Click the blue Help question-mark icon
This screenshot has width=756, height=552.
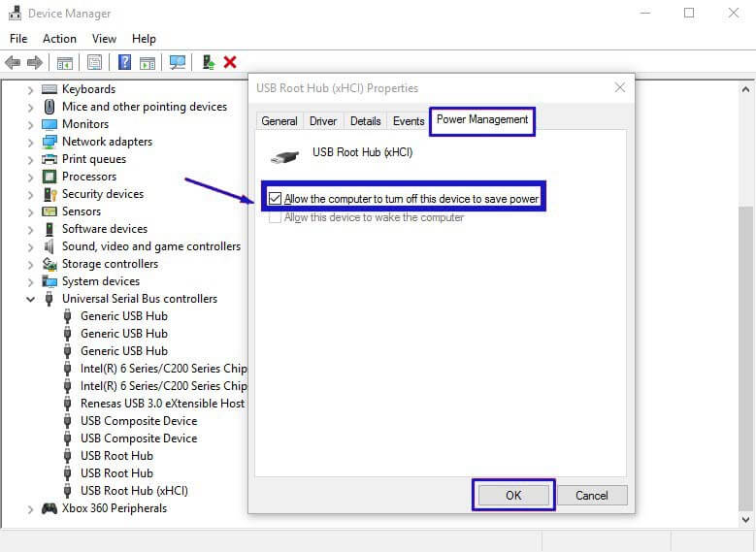(124, 62)
